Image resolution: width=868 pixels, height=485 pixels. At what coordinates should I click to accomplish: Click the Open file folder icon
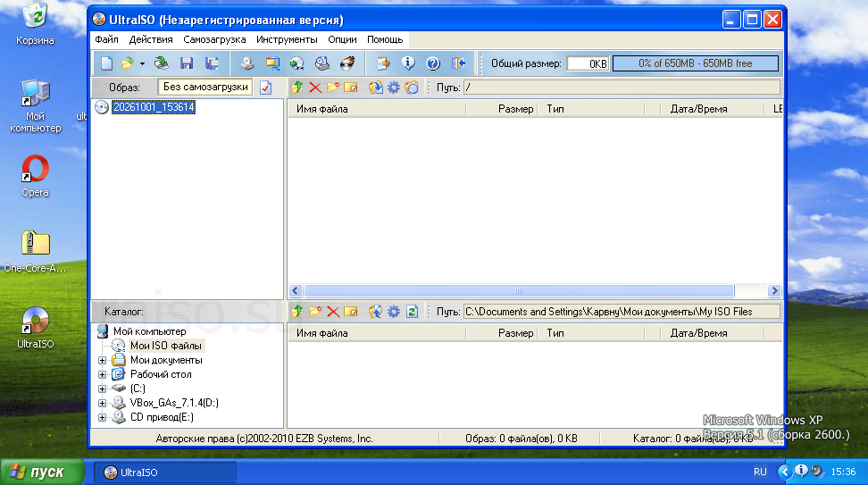click(x=128, y=63)
